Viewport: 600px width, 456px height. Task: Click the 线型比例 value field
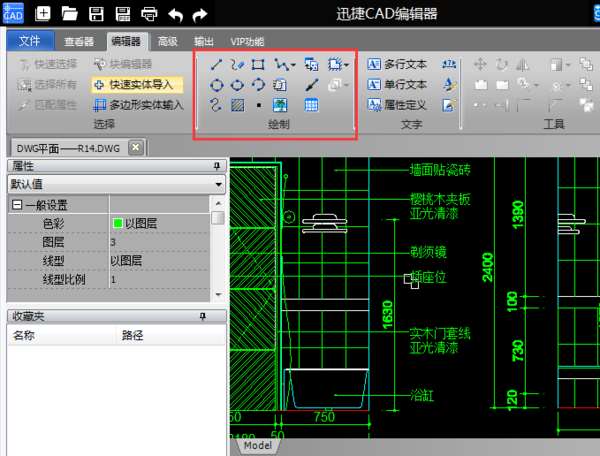[159, 279]
